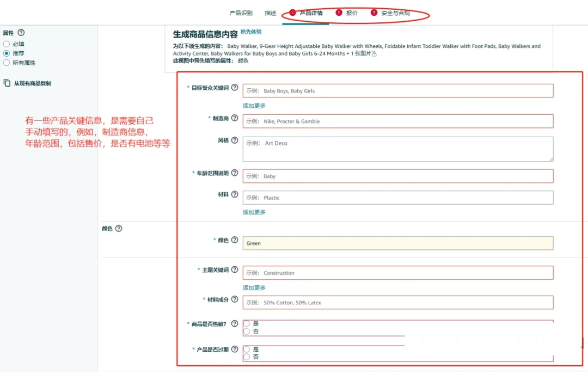This screenshot has width=588, height=374.
Task: Click help icon beside left 颜色 section heading
Action: pos(119,228)
